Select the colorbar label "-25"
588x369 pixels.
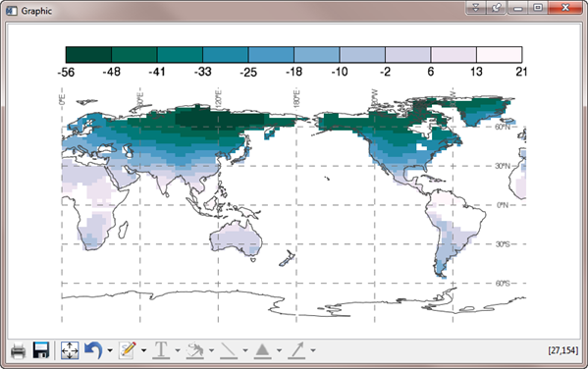point(248,72)
